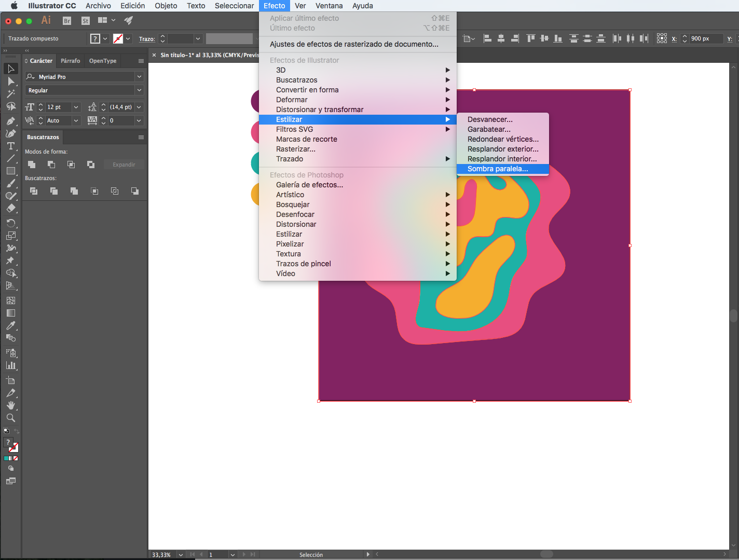
Task: Select the Eyedropper tool
Action: pos(10,325)
